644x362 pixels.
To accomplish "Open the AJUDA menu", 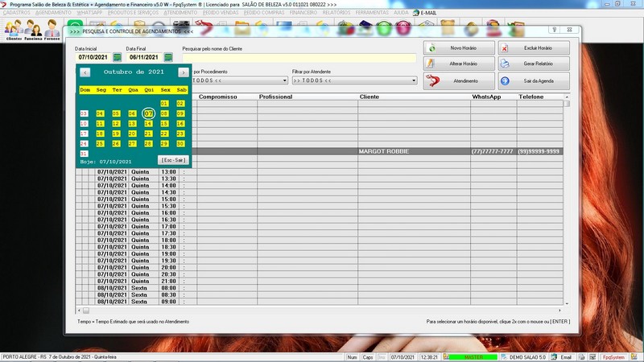I will (401, 13).
